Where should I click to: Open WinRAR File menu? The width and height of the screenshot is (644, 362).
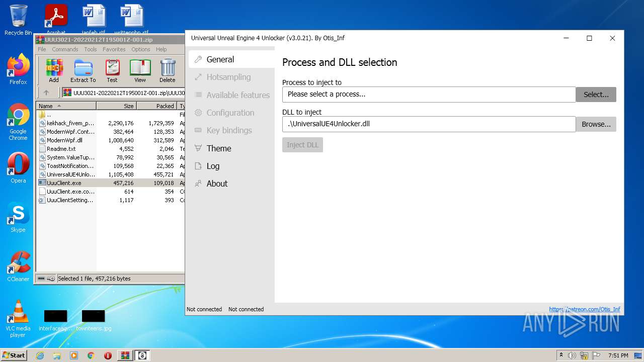(42, 49)
